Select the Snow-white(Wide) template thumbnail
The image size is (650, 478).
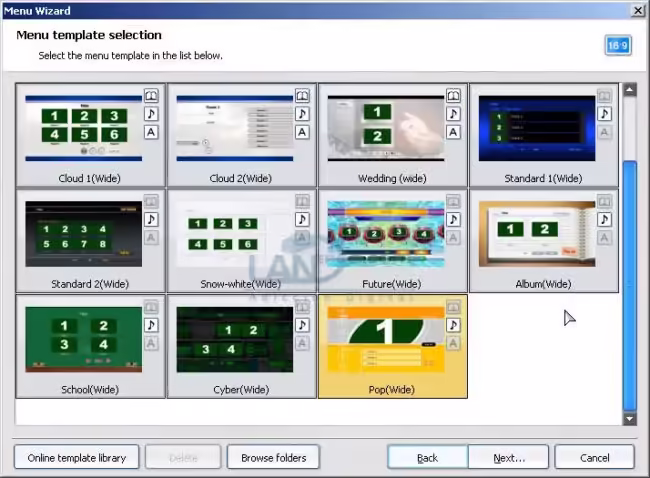[x=235, y=234]
